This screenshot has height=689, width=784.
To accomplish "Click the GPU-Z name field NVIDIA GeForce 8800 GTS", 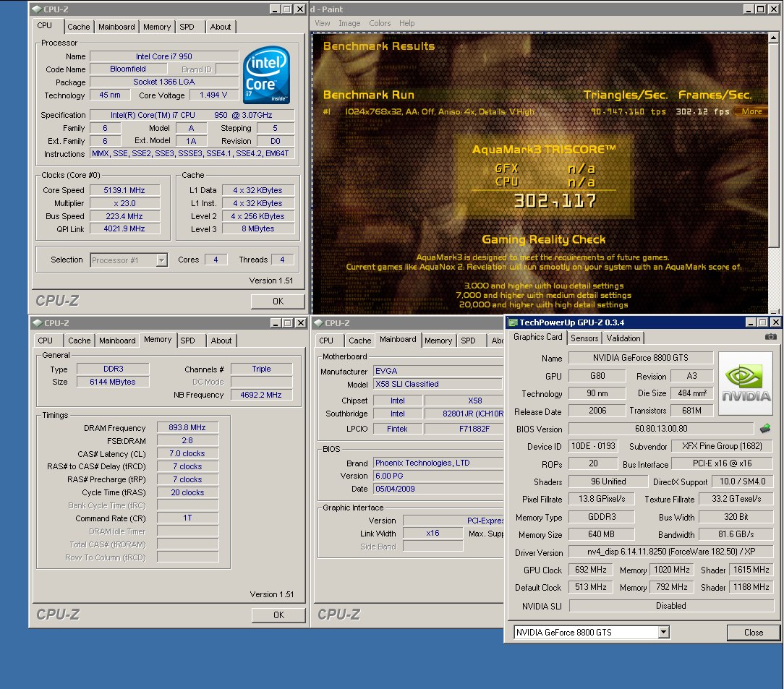I will pos(641,358).
